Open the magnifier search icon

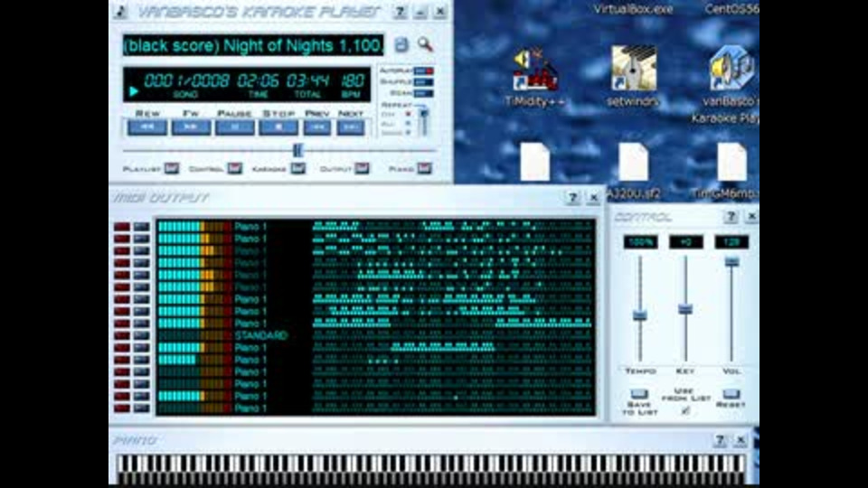tap(425, 44)
